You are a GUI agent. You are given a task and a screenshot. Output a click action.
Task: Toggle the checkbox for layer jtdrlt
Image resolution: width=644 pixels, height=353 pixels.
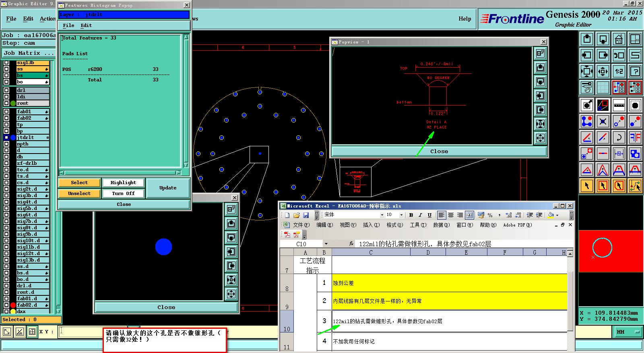(x=6, y=137)
